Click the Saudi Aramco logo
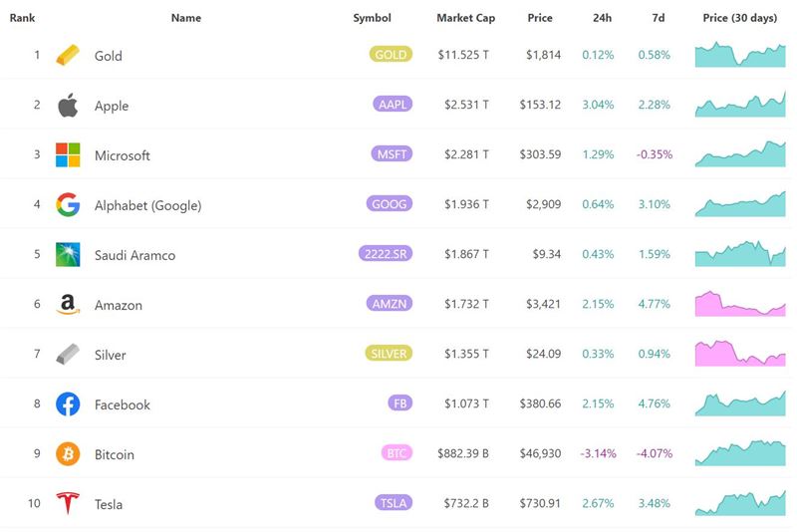Screen dimensions: 797x532 pos(68,254)
